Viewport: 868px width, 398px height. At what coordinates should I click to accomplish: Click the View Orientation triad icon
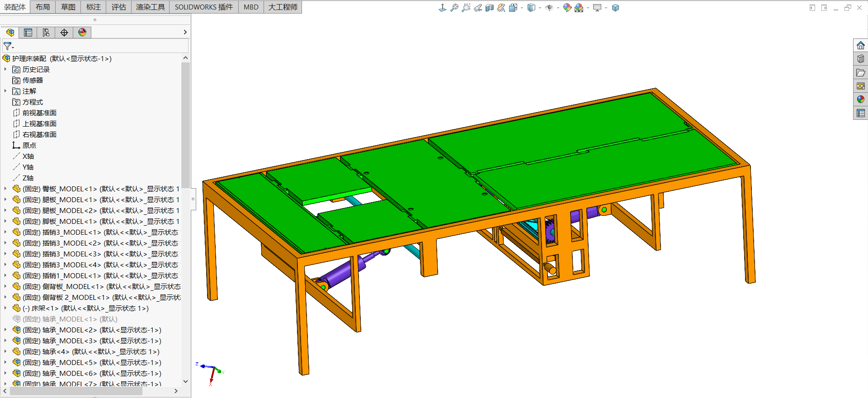[443, 8]
